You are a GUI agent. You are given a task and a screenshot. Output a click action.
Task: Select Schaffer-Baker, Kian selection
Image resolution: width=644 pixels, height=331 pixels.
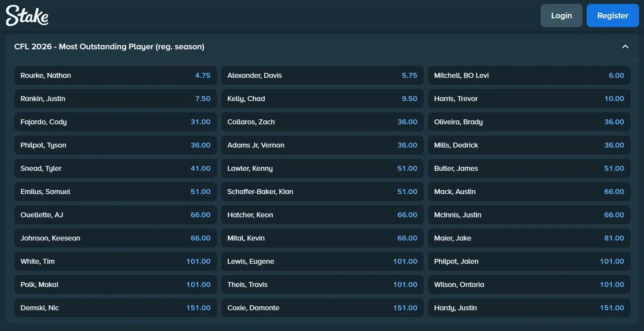(322, 192)
